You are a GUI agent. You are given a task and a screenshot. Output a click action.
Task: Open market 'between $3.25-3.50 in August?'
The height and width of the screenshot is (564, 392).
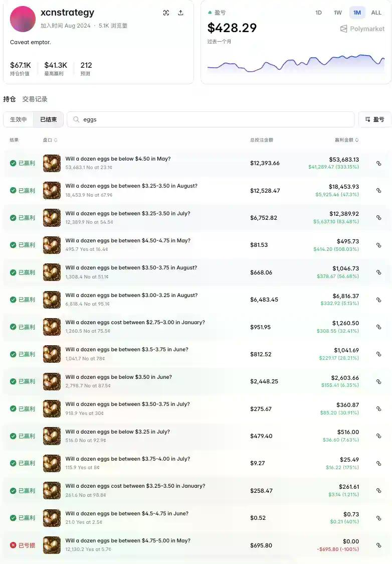click(131, 186)
